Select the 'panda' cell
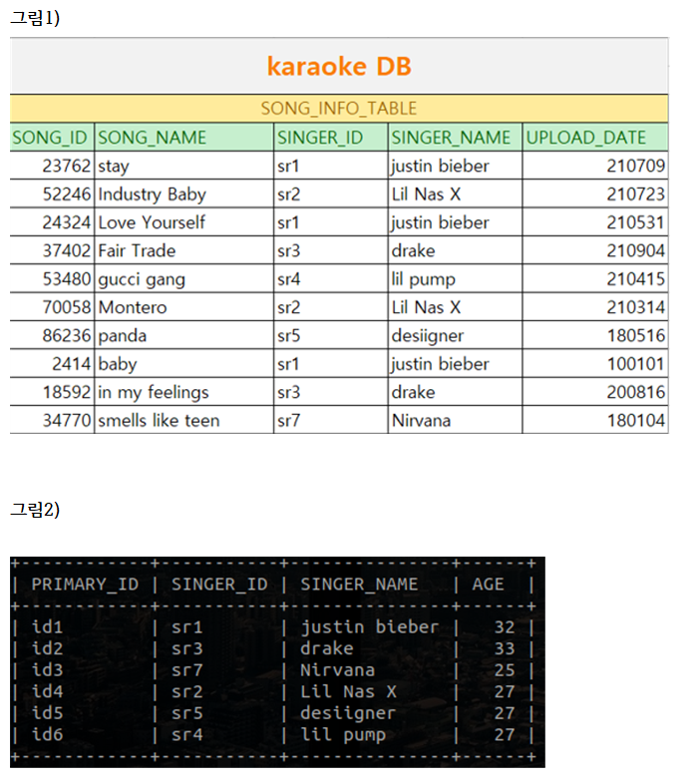The width and height of the screenshot is (694, 784). point(184,335)
